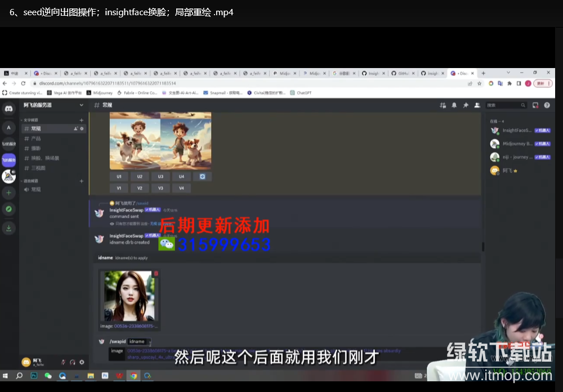Open notification settings bell icon
Screen dimensions: 563x392
(x=454, y=105)
